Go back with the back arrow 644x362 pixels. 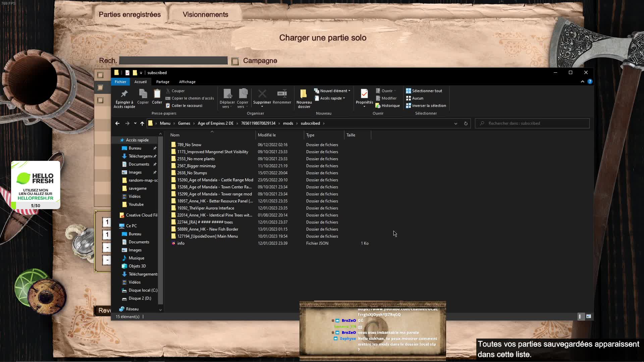[117, 123]
